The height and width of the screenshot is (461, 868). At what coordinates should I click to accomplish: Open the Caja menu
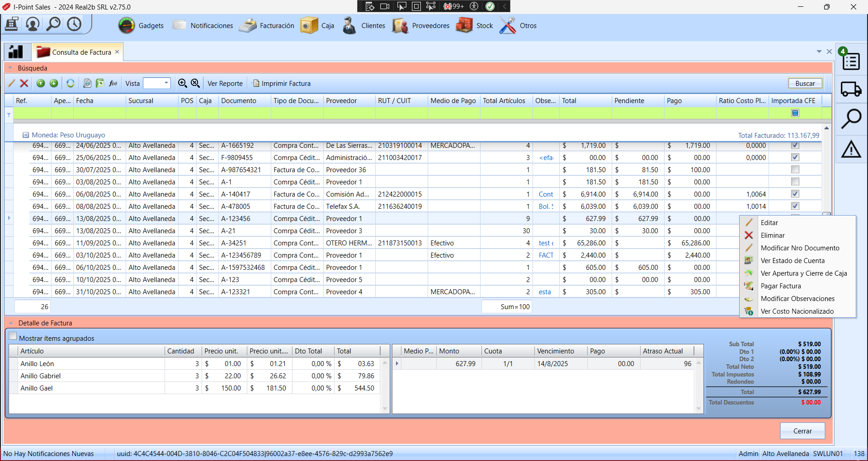317,26
